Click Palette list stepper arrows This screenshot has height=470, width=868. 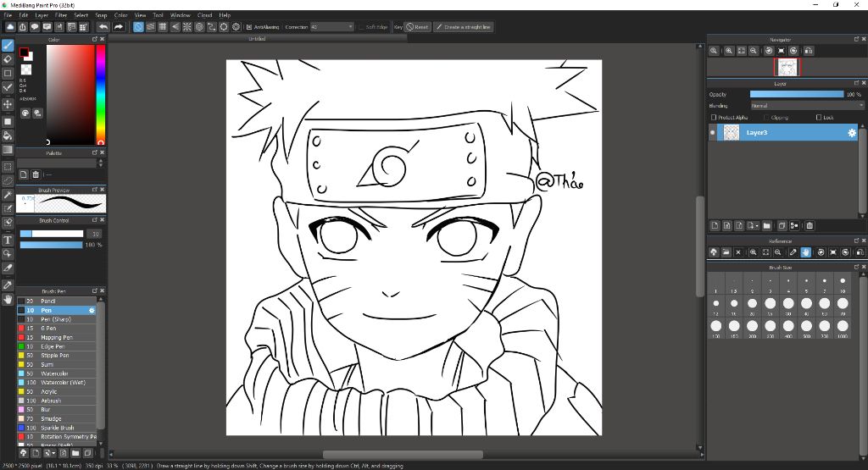pos(100,163)
